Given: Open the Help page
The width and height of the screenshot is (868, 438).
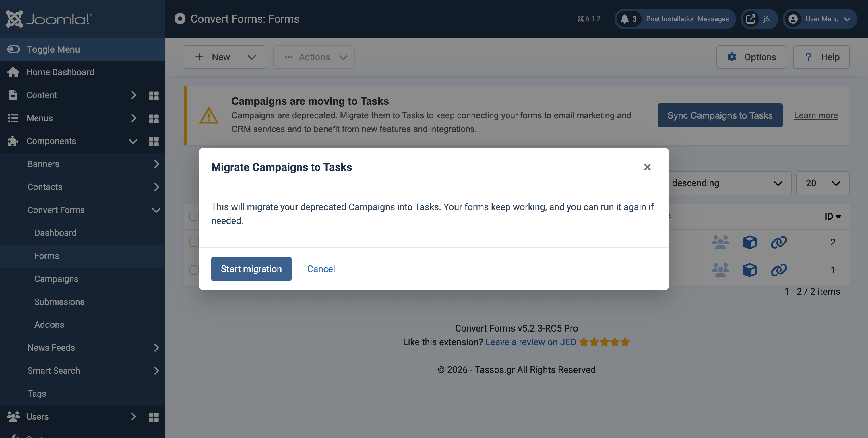Looking at the screenshot, I should [821, 57].
